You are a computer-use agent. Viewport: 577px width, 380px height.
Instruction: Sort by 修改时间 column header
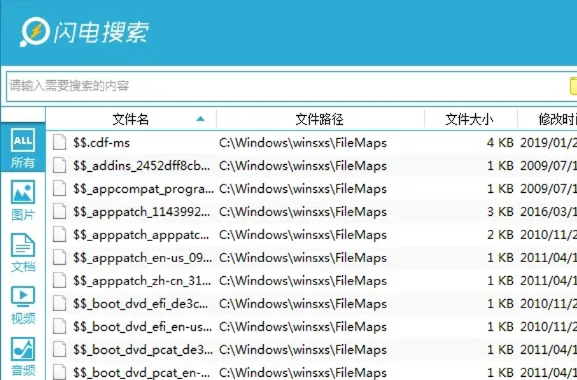pyautogui.click(x=557, y=119)
